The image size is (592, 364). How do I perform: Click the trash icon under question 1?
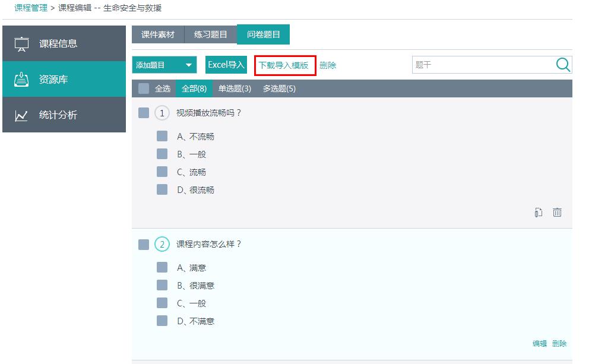(557, 213)
